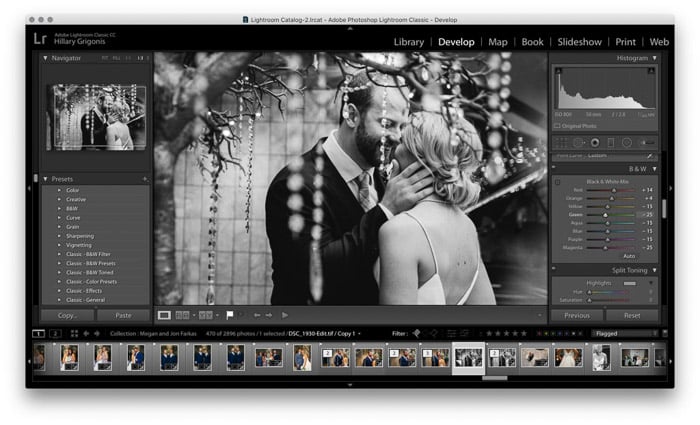The width and height of the screenshot is (700, 425).
Task: Click the Reset button
Action: coord(632,315)
